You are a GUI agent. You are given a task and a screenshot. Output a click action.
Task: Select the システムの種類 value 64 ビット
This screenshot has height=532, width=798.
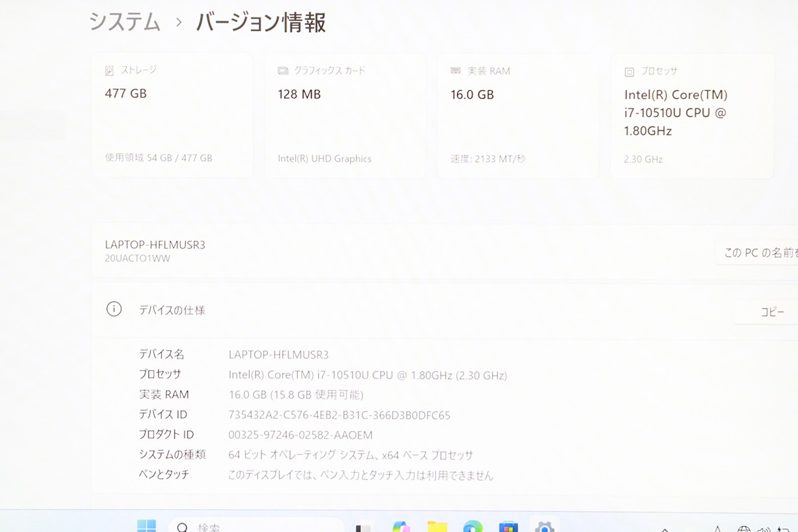coord(350,455)
